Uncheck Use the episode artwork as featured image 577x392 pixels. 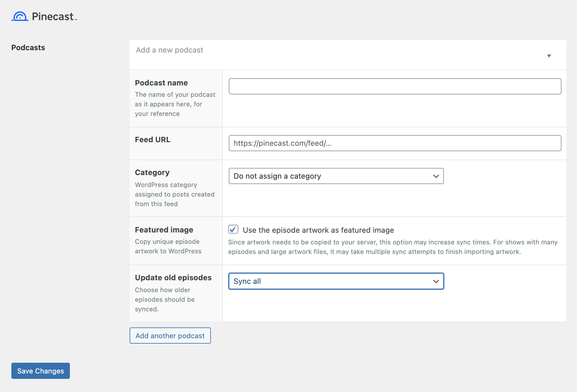(x=233, y=229)
